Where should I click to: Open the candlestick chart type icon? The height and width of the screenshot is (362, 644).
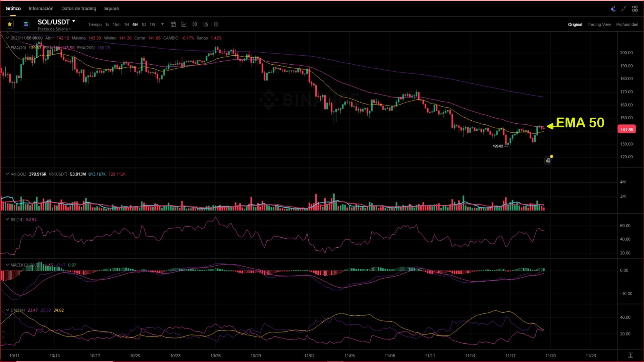click(195, 24)
